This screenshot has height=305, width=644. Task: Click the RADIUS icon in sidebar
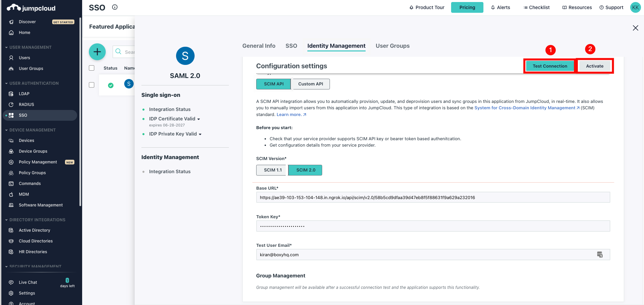11,105
